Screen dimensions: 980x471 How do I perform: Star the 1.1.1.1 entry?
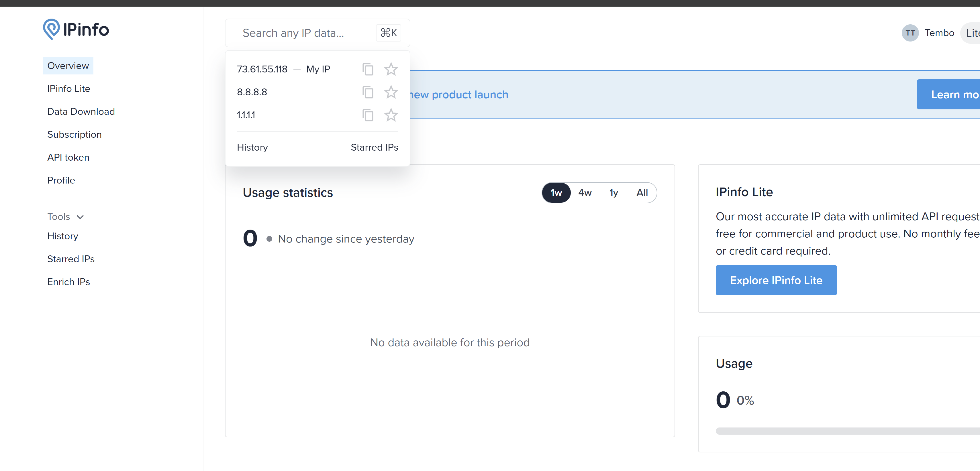391,115
